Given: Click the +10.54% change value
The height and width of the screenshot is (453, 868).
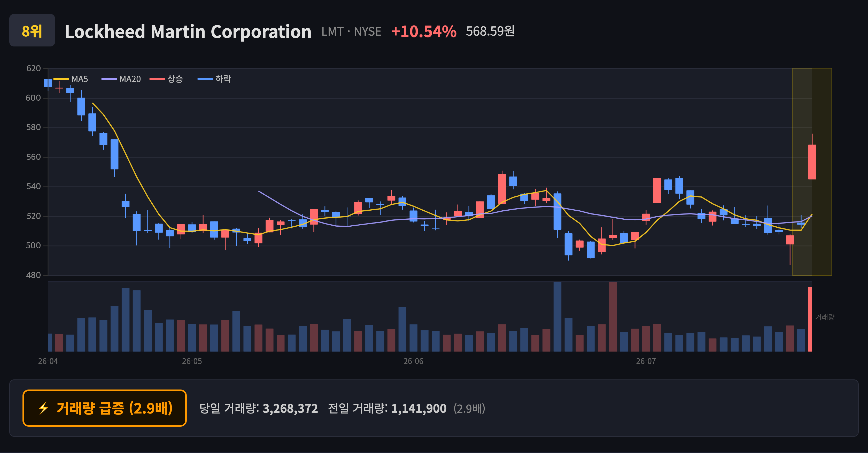Looking at the screenshot, I should [424, 32].
